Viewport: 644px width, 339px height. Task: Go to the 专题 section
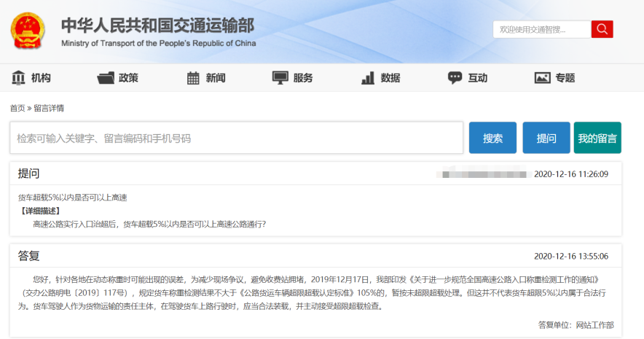click(565, 78)
